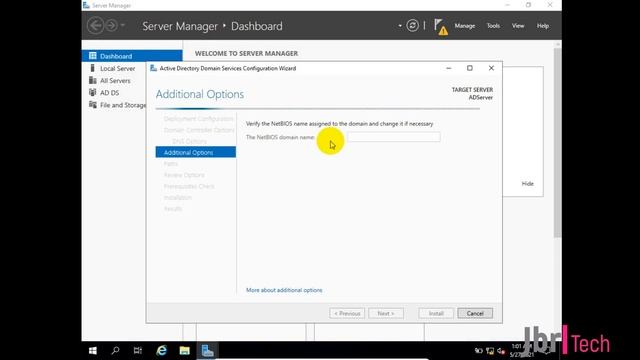Click the Install button in wizard

click(x=436, y=313)
